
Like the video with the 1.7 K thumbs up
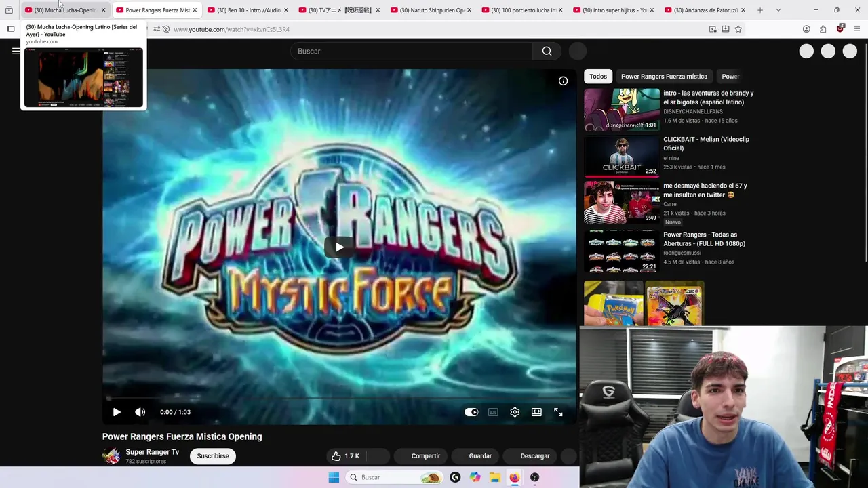(x=346, y=456)
